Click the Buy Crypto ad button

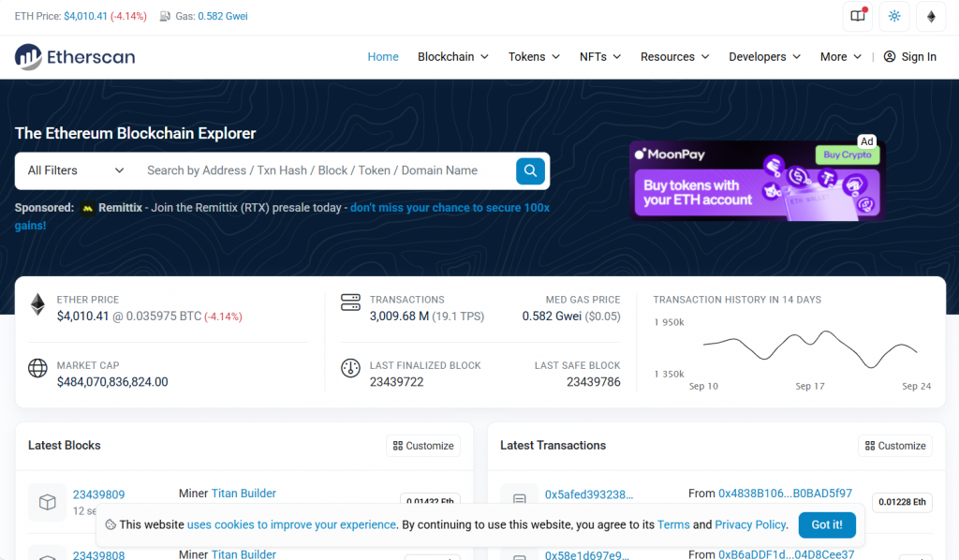click(x=847, y=155)
